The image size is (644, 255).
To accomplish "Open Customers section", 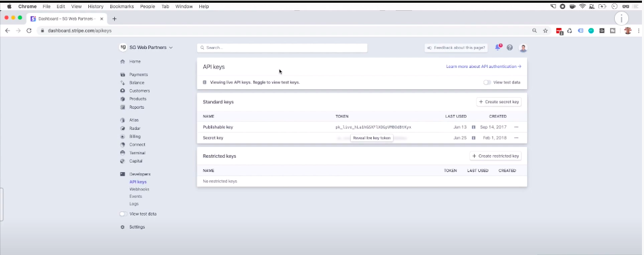I will [139, 90].
